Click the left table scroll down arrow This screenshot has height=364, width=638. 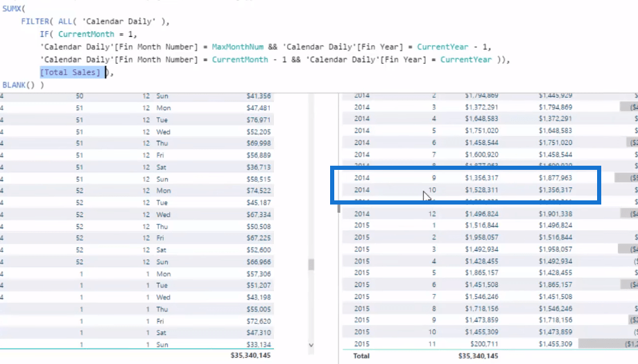(x=311, y=345)
